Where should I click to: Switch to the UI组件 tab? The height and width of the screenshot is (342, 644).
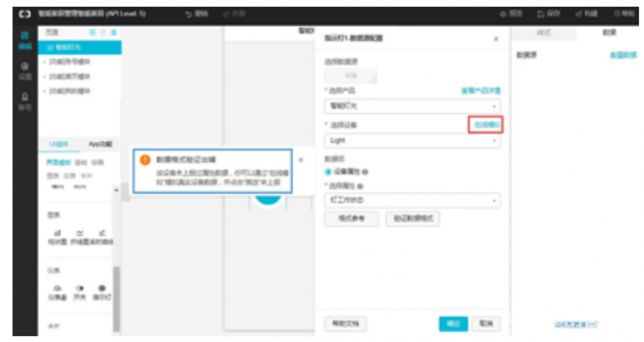pos(59,144)
